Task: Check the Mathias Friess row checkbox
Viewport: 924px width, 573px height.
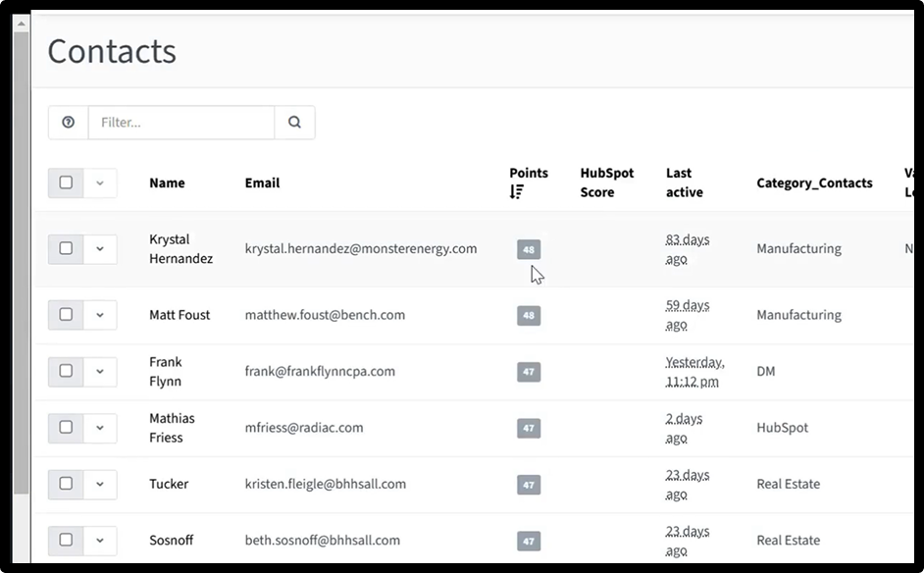Action: 66,428
